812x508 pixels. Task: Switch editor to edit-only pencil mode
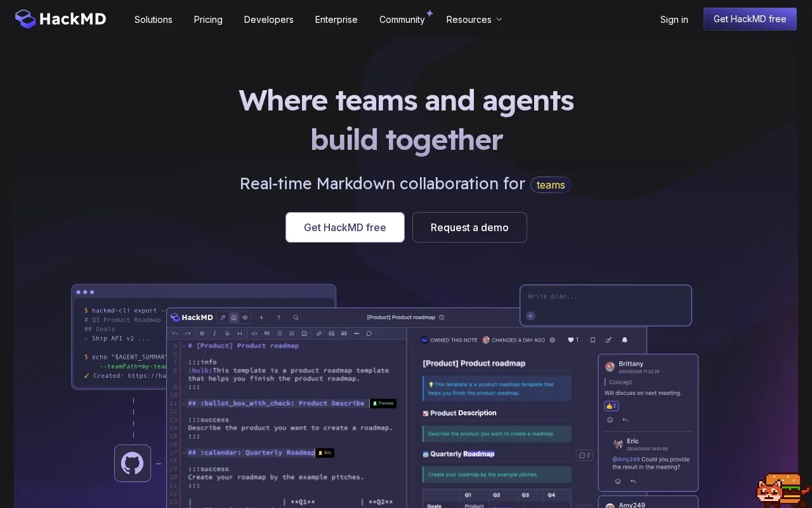[223, 317]
